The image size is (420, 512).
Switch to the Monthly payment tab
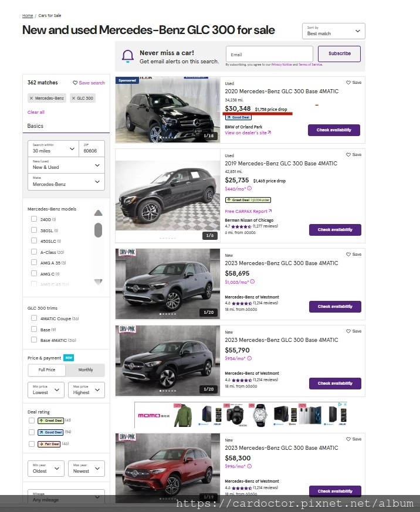tap(86, 370)
